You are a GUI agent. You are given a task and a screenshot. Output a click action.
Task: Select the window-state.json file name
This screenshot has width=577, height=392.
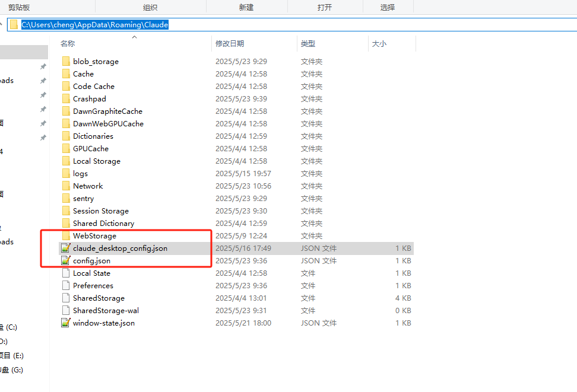[x=104, y=323]
